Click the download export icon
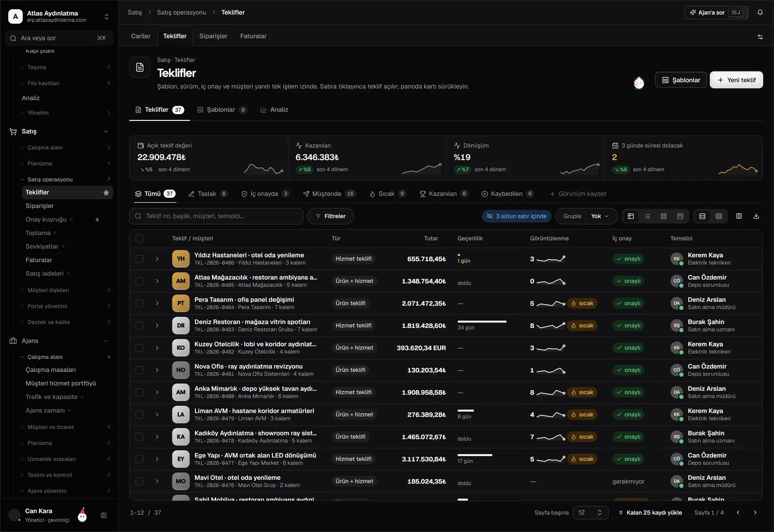774x532 pixels. [x=756, y=216]
